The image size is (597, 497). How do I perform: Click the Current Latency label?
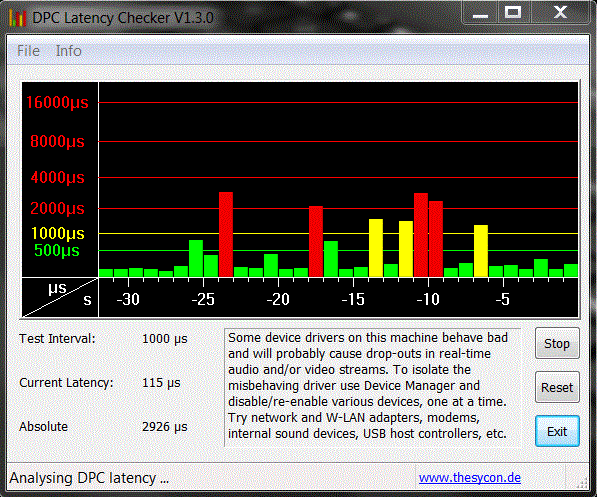tap(66, 382)
